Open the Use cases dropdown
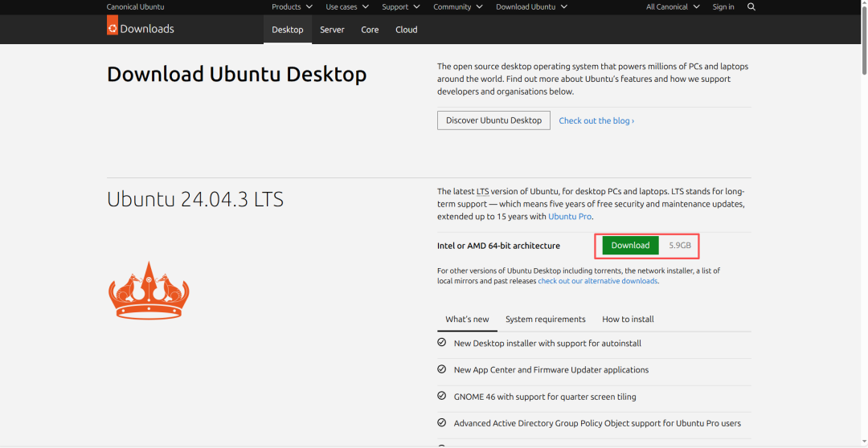868x448 pixels. point(347,7)
